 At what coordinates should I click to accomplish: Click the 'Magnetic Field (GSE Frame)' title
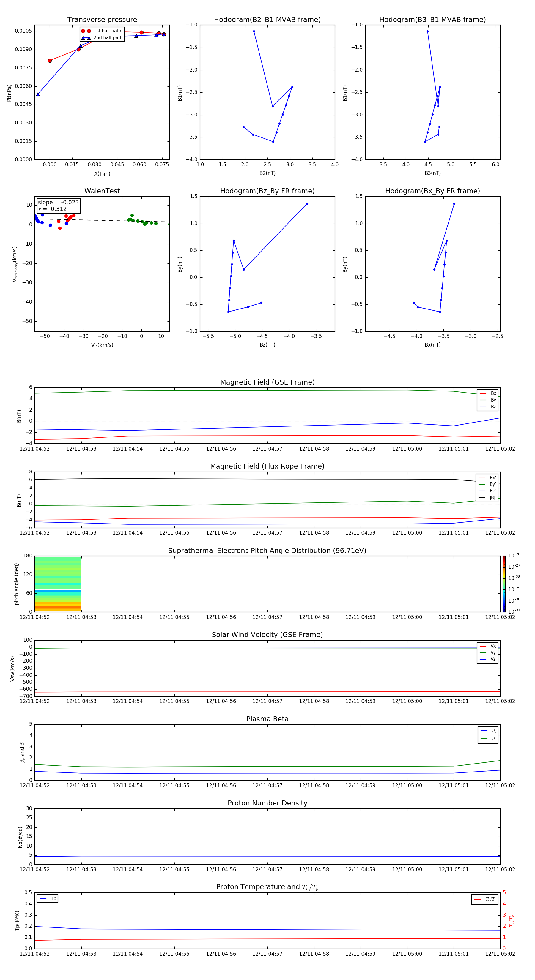(267, 382)
